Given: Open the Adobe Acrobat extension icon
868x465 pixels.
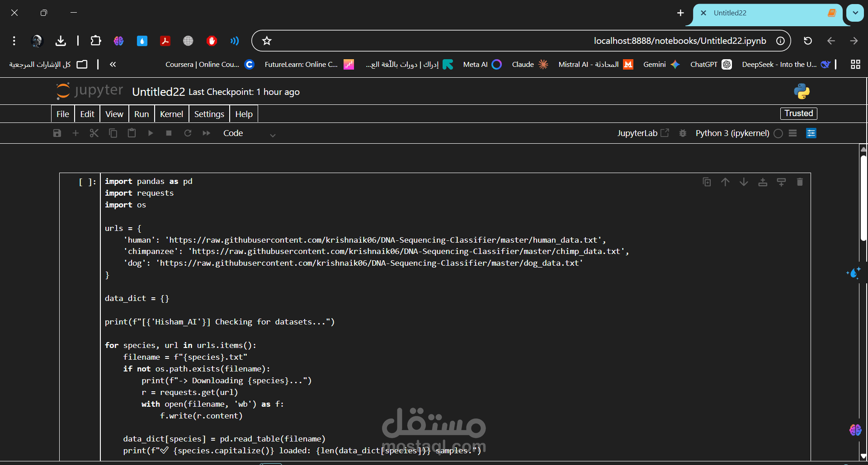Looking at the screenshot, I should click(165, 41).
